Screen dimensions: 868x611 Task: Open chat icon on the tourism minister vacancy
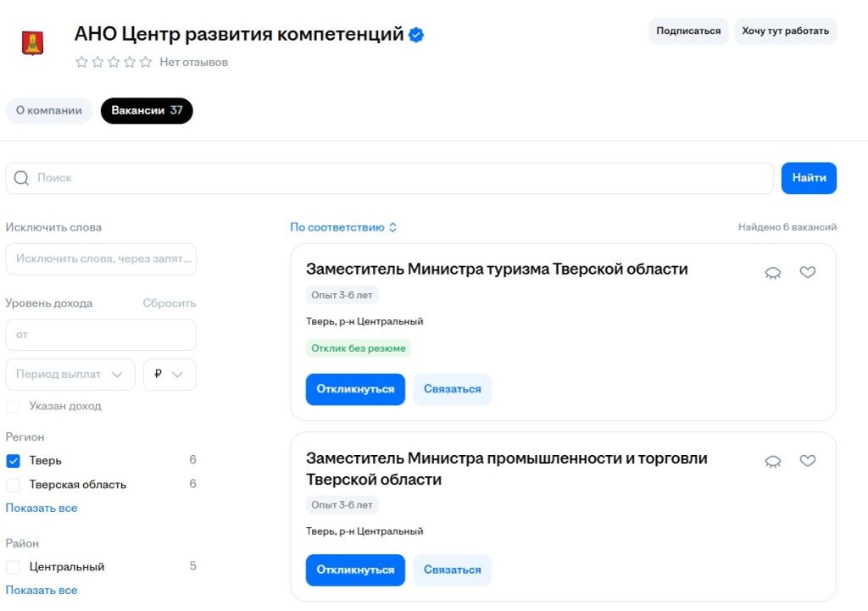(x=772, y=272)
